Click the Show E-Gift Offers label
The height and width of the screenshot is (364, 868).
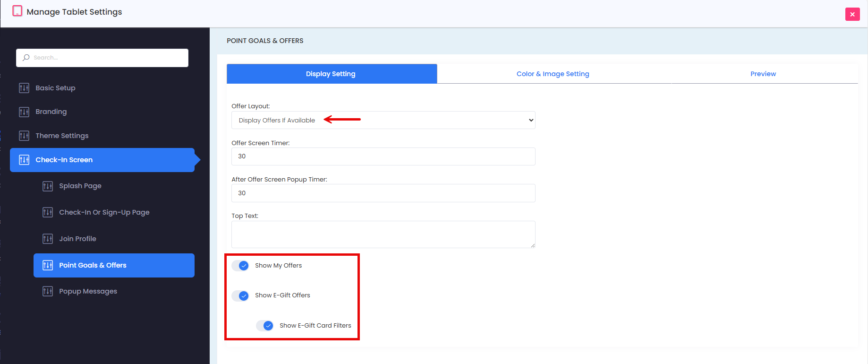tap(282, 295)
